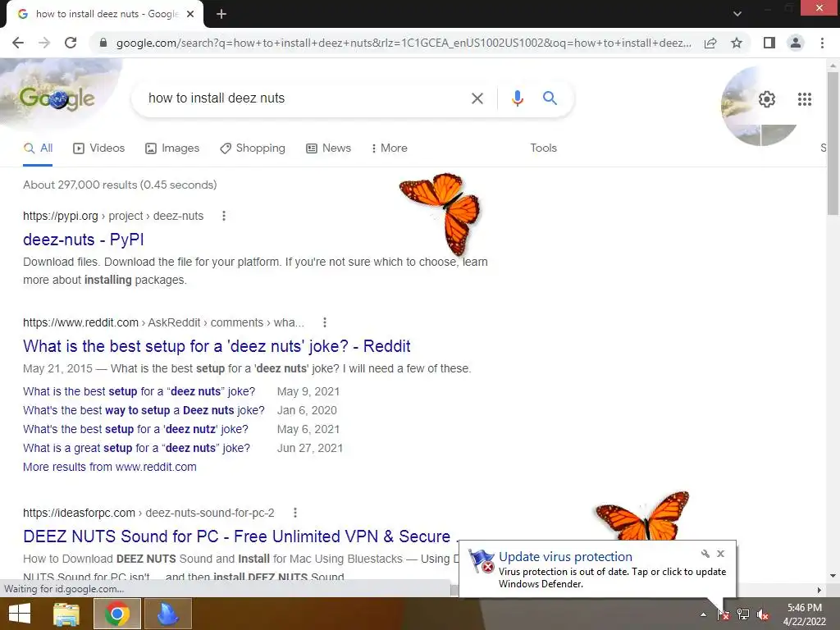Click the vertical page scrollbar thumb
Screen dimensions: 840x630
tap(833, 144)
